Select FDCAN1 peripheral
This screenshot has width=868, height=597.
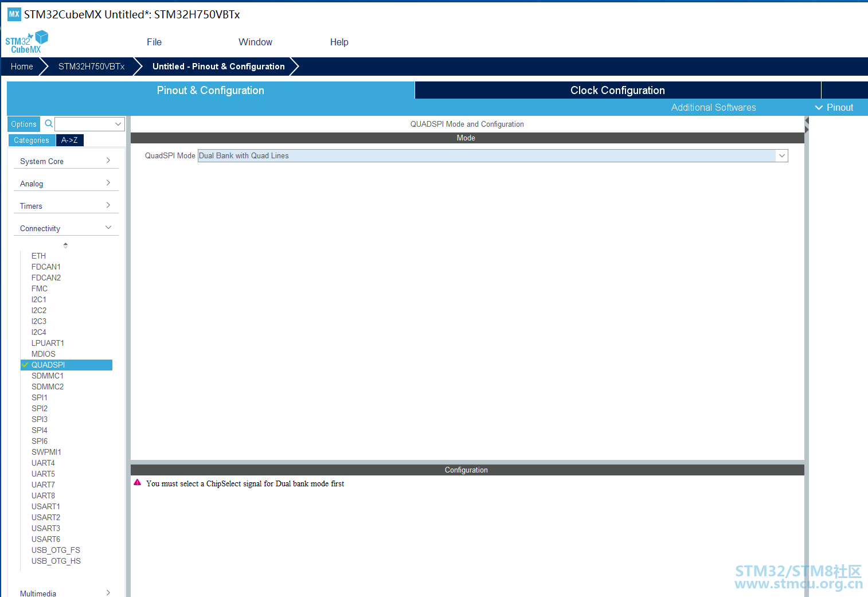click(46, 267)
